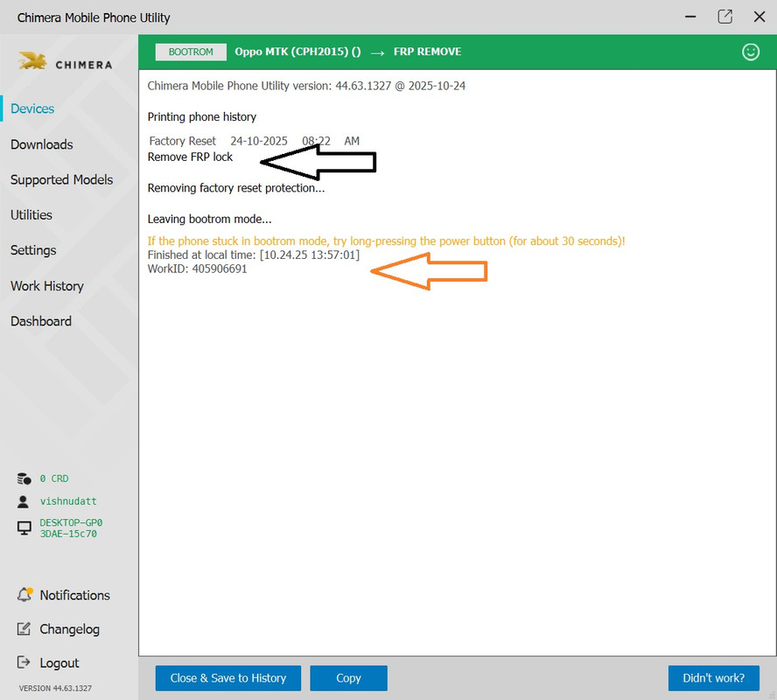Click the orange bootrom mode warning text

point(386,241)
